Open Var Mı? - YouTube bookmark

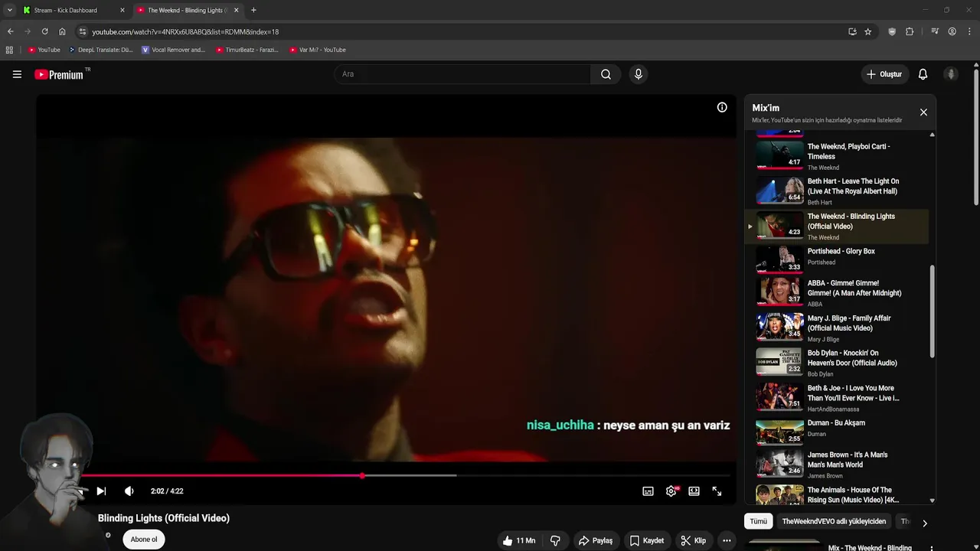point(318,50)
